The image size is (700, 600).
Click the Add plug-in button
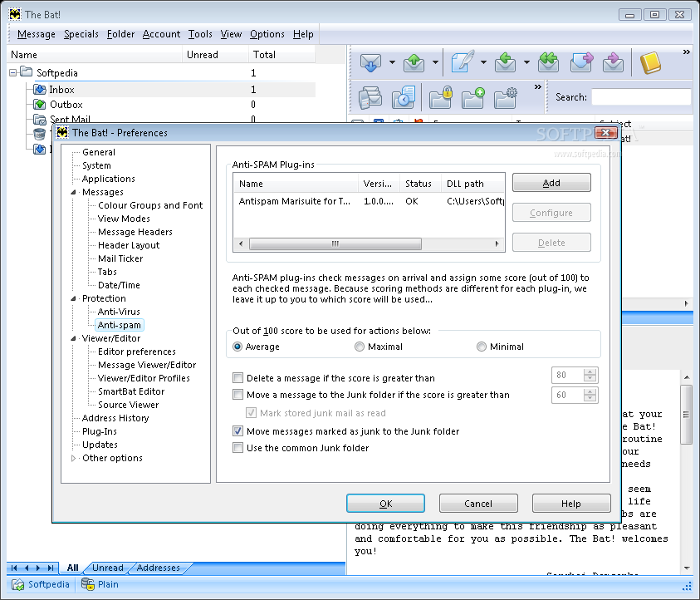pyautogui.click(x=551, y=183)
